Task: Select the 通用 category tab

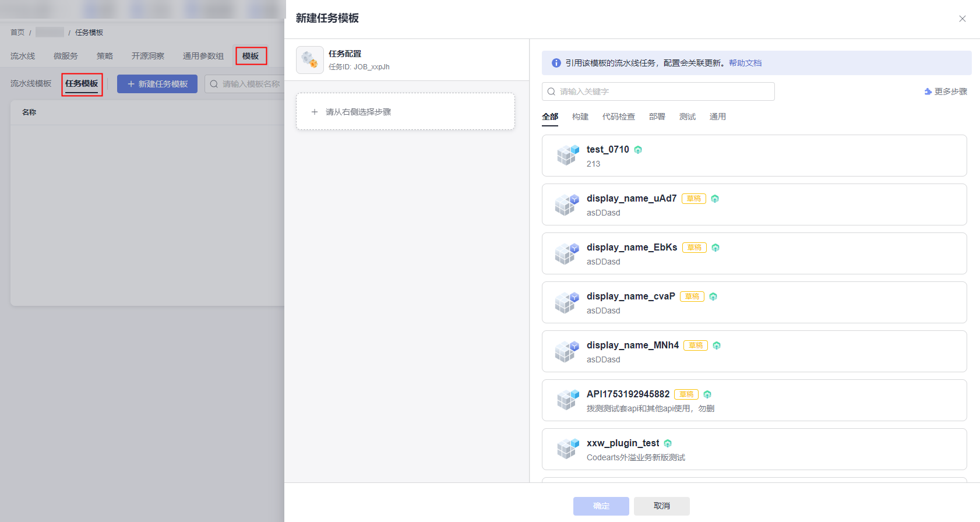Action: [717, 117]
